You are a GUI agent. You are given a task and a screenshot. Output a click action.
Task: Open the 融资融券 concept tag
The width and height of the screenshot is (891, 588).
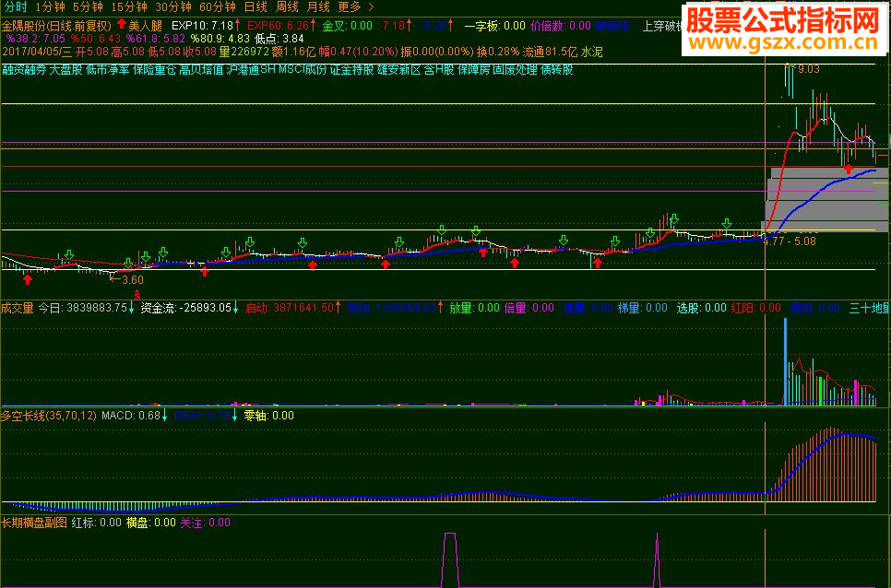24,70
